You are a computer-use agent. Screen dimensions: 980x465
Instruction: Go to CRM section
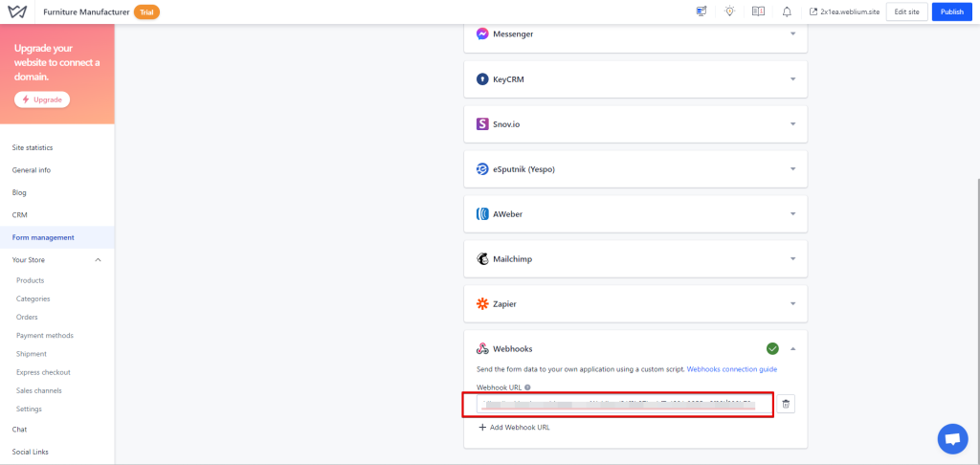coord(20,214)
